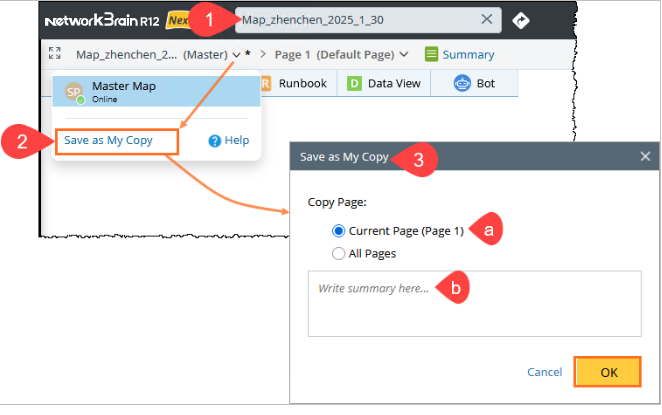Image resolution: width=662 pixels, height=415 pixels.
Task: Click the blue Bot robot icon
Action: [462, 83]
